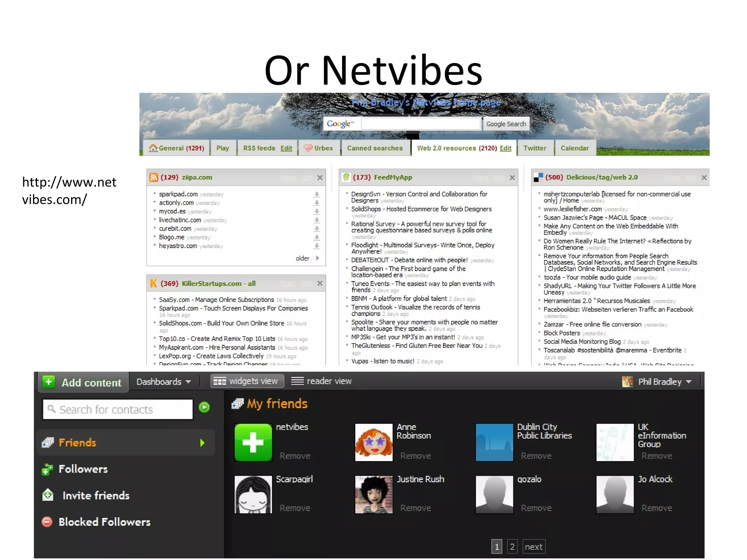Click Scarpagirl's avatar thumbnail
This screenshot has height=560, width=747.
253,495
